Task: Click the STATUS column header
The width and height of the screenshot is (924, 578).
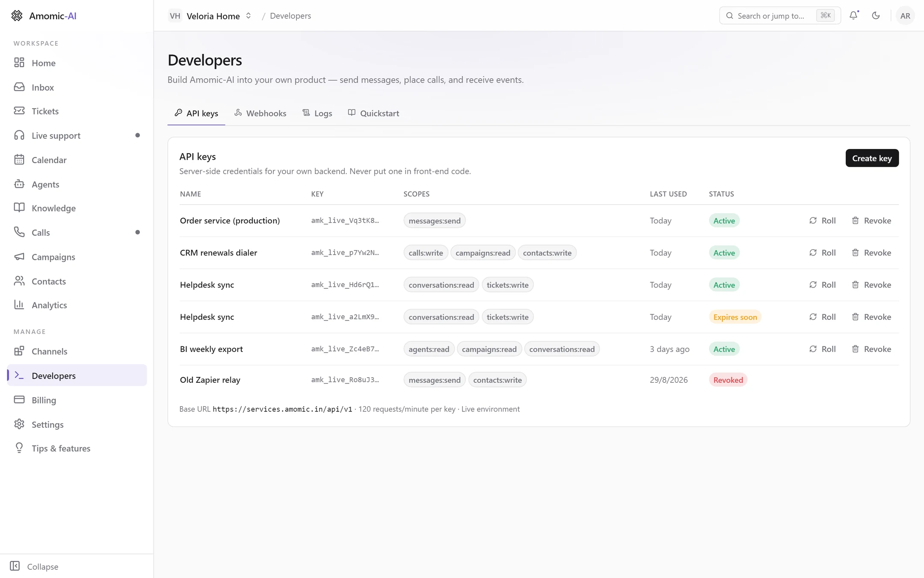Action: (x=721, y=194)
